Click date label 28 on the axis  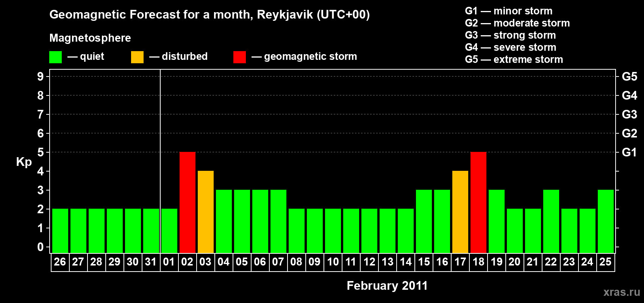coord(96,262)
